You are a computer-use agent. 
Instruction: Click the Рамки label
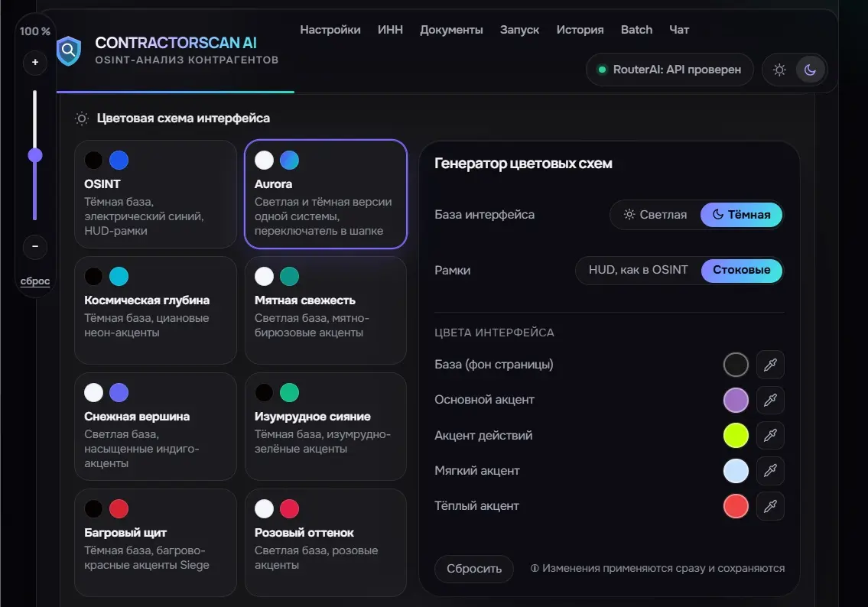tap(452, 271)
